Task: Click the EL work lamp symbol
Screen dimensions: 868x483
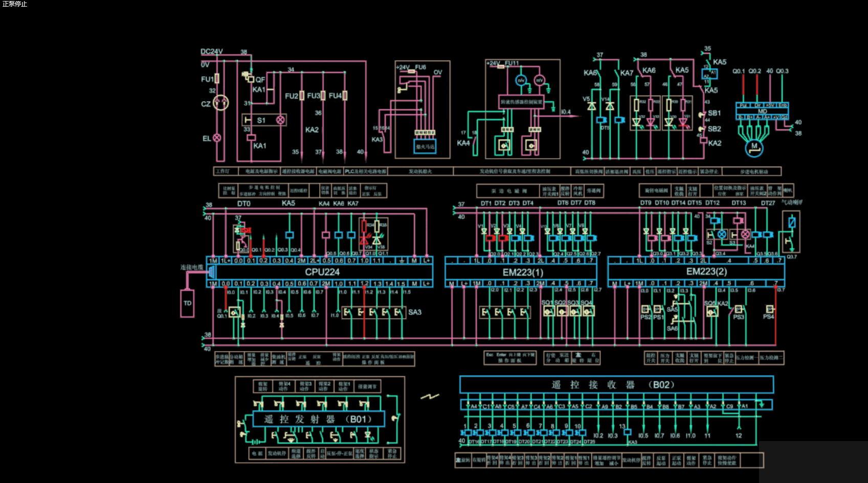Action: click(x=217, y=138)
